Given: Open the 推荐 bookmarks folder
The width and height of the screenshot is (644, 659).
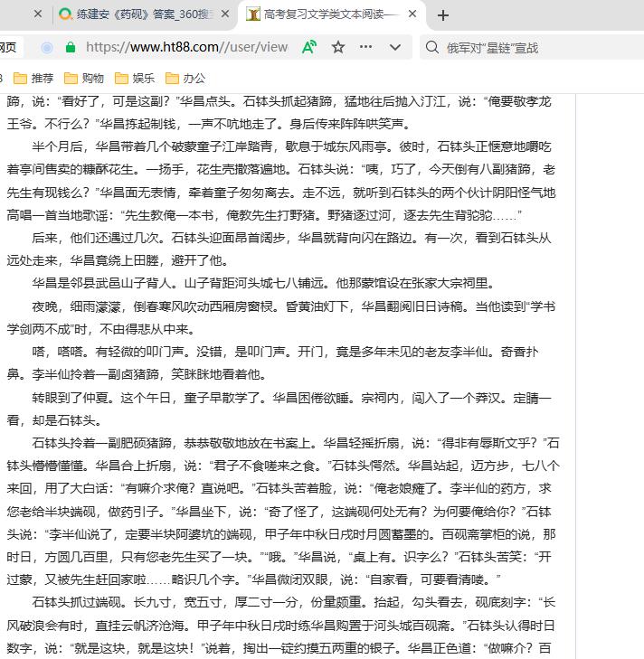Looking at the screenshot, I should [33, 78].
